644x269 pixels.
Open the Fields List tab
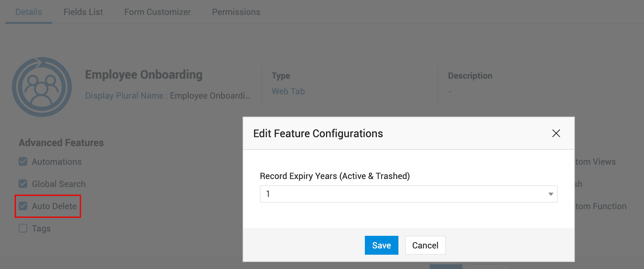point(83,12)
